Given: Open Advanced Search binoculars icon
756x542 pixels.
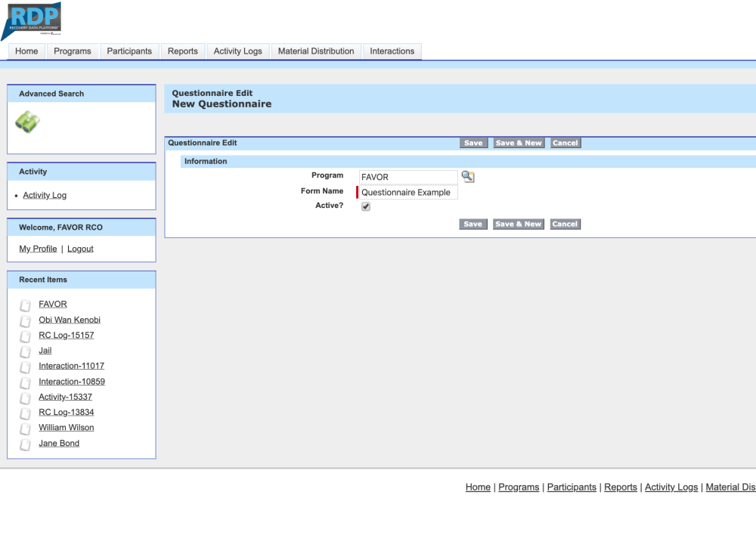Looking at the screenshot, I should pos(27,122).
